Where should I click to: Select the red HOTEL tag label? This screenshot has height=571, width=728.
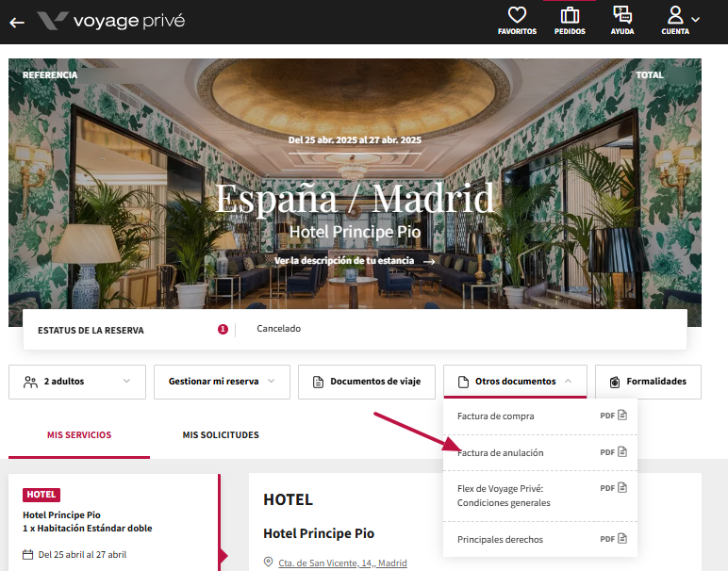(x=41, y=495)
